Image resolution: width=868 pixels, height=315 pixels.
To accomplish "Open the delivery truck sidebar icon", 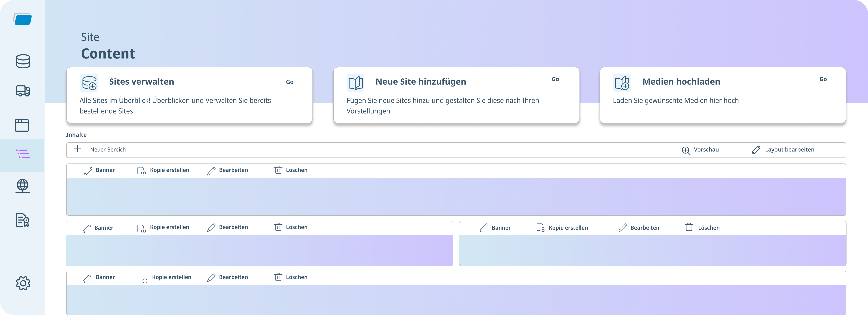I will click(23, 91).
